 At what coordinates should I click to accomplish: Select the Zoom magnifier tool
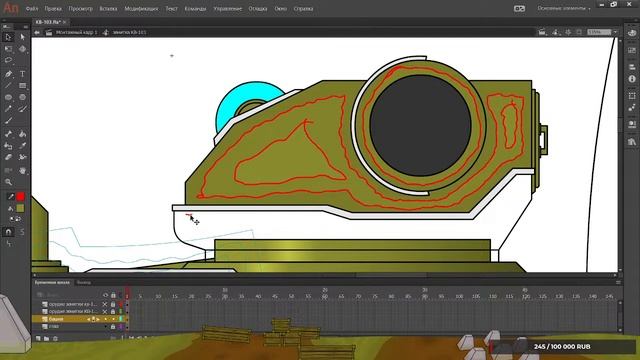pyautogui.click(x=8, y=182)
